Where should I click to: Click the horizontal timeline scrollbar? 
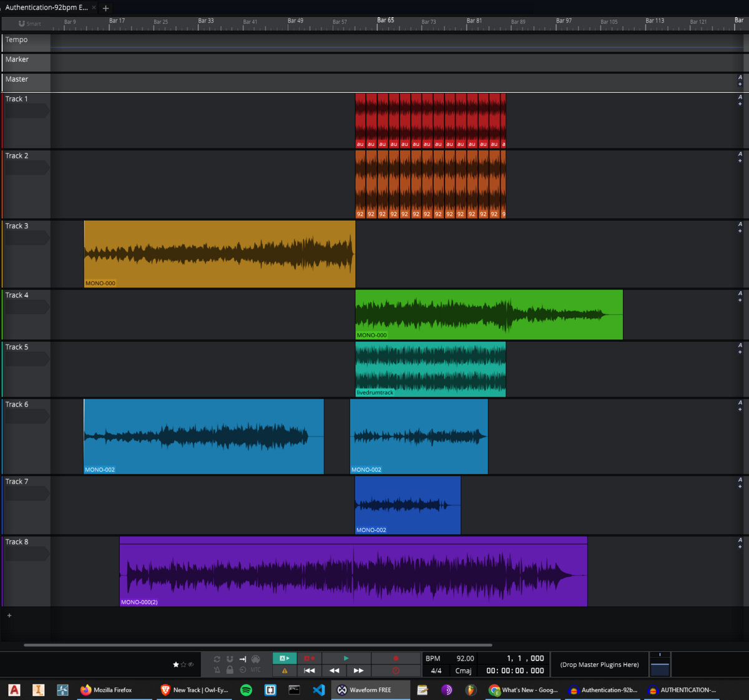click(257, 645)
